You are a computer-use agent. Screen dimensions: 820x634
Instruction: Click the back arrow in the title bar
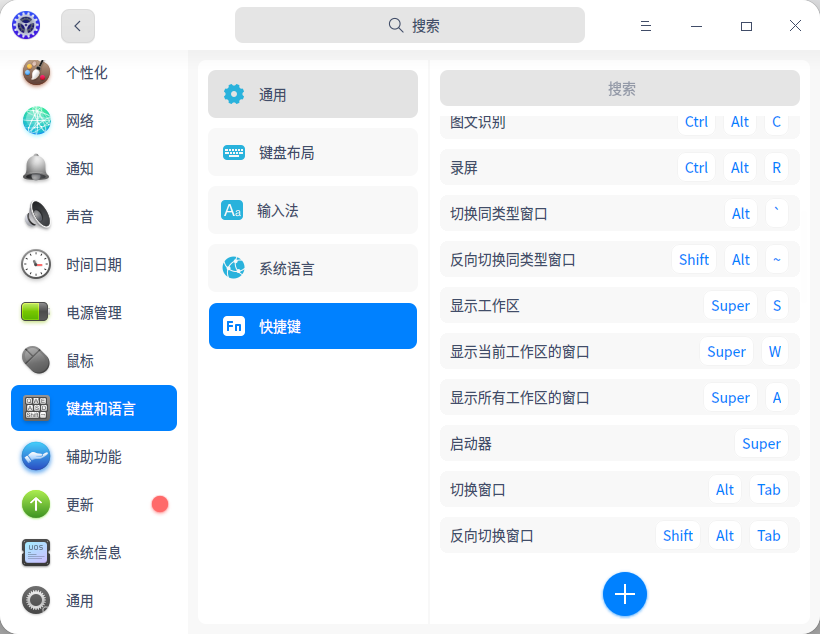[x=77, y=25]
